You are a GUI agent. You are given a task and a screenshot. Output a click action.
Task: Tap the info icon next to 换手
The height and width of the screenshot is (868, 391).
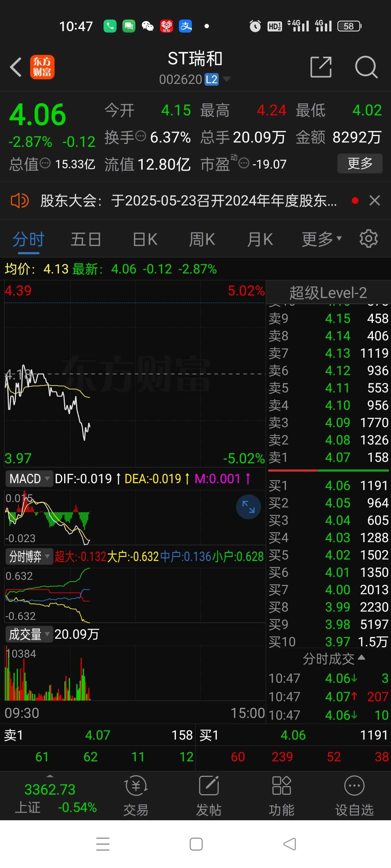[140, 136]
